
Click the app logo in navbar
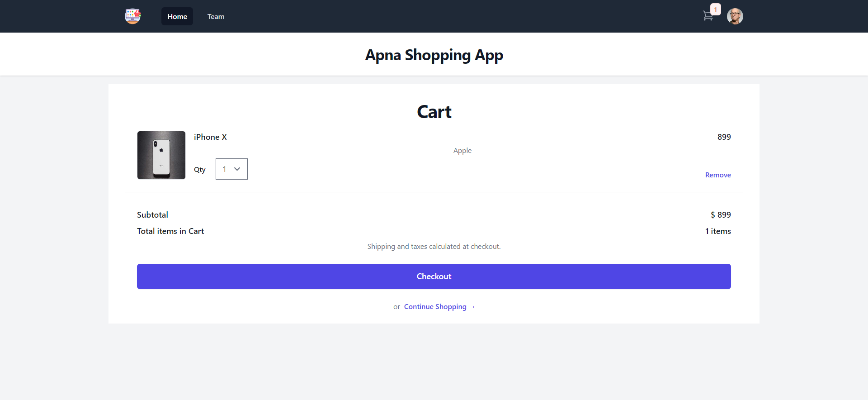coord(133,16)
